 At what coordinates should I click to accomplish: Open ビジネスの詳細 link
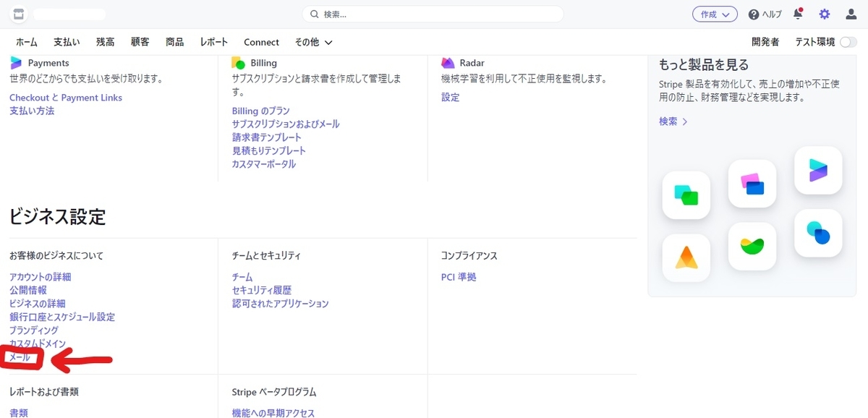tap(38, 304)
